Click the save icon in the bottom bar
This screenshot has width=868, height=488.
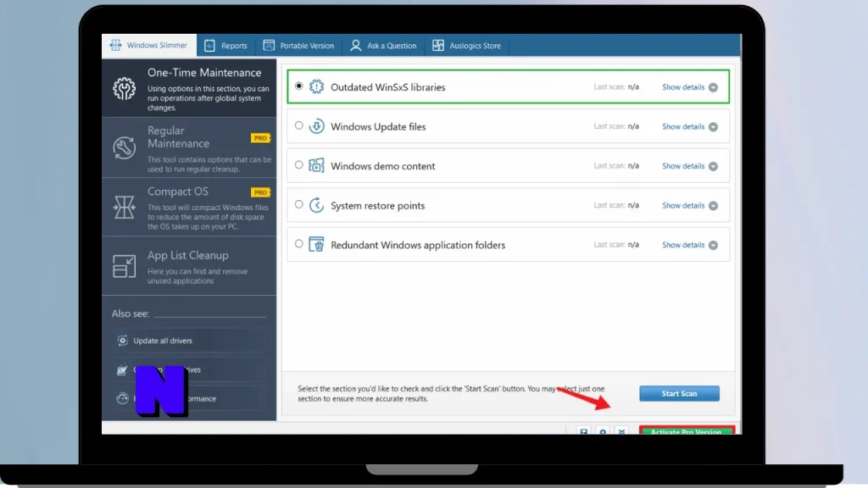tap(583, 430)
